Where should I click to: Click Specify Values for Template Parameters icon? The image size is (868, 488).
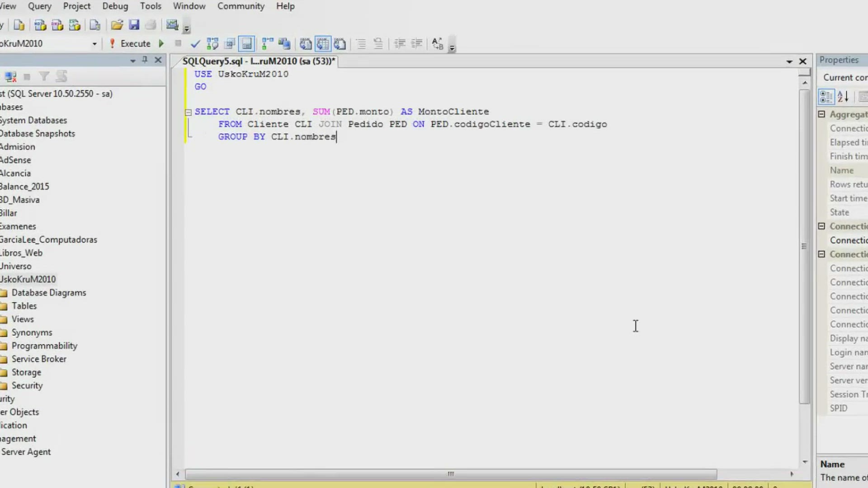(438, 43)
